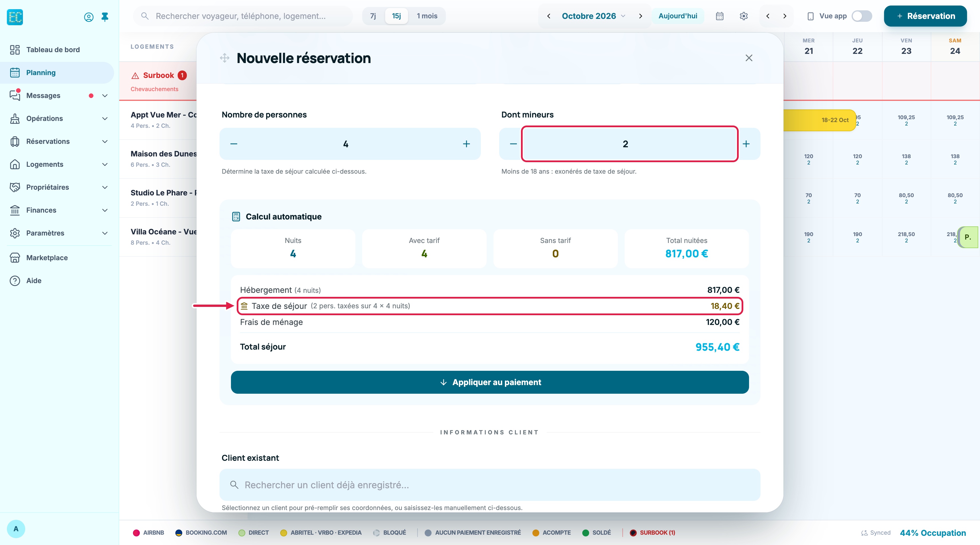Select the SAM 24 column header

pyautogui.click(x=955, y=46)
